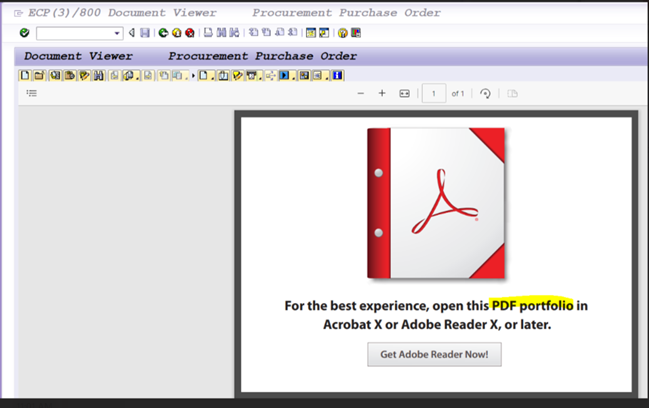Click the green Back arrow icon
649x408 pixels.
164,33
